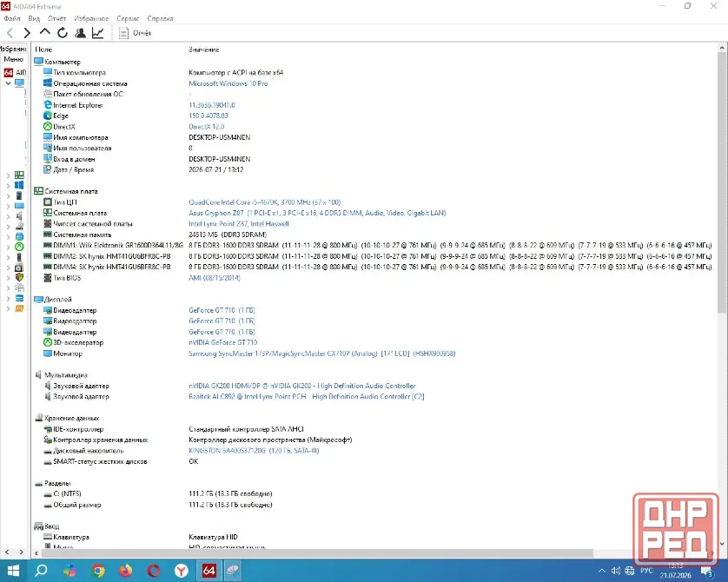Click the AIDA64 taskbar icon
This screenshot has height=582, width=728.
click(208, 571)
